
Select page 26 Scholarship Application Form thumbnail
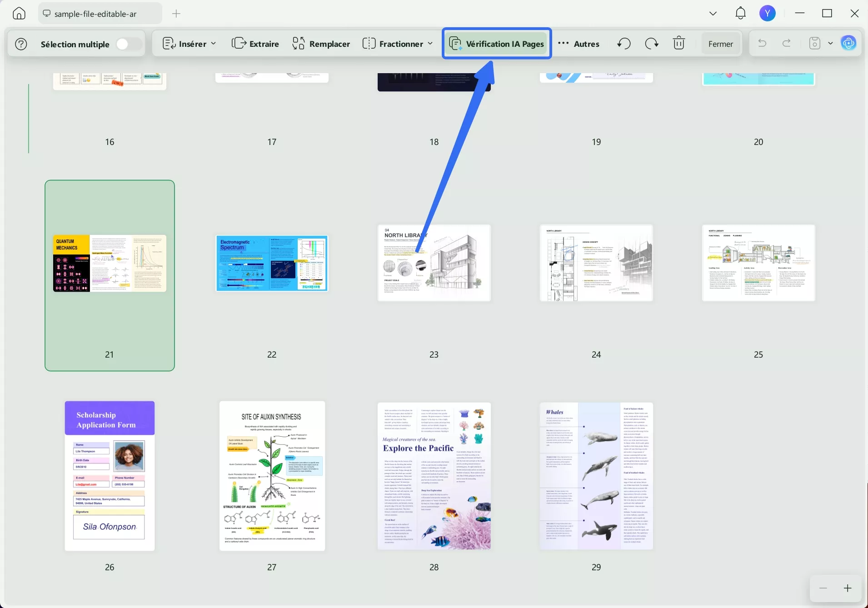pyautogui.click(x=110, y=476)
